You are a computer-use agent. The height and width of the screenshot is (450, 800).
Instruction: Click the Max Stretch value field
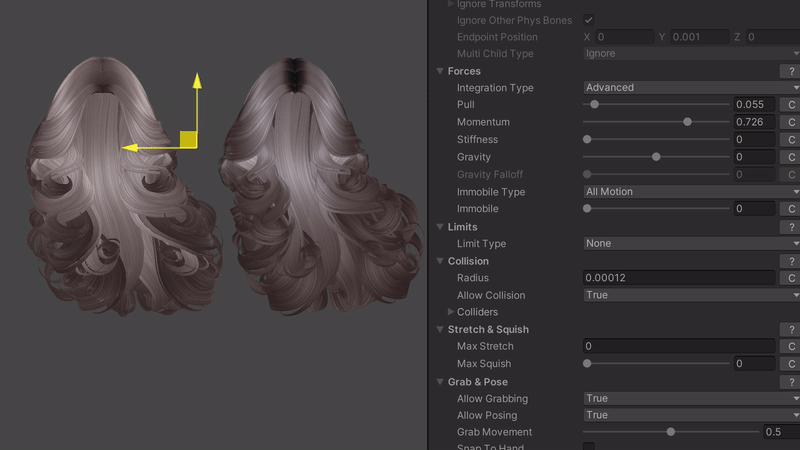(678, 347)
